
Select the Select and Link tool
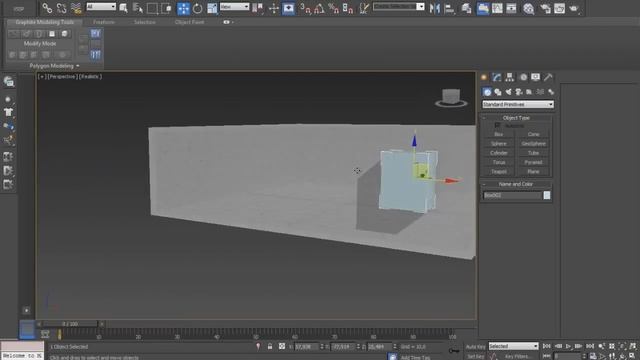tap(47, 8)
